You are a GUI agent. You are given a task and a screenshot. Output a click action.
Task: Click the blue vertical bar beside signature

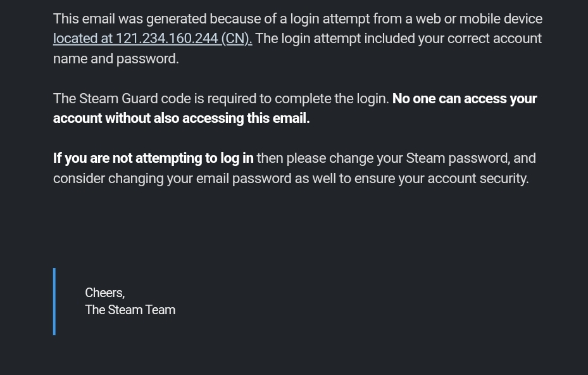tap(54, 302)
